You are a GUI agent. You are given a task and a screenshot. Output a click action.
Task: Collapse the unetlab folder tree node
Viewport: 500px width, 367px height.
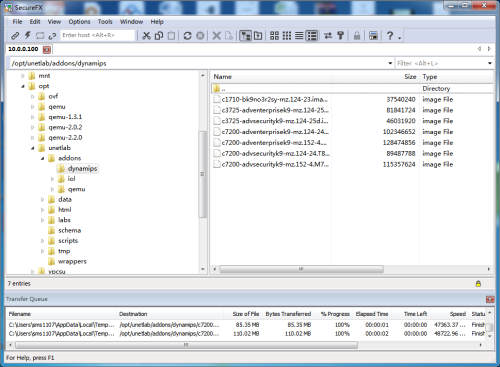[x=33, y=148]
